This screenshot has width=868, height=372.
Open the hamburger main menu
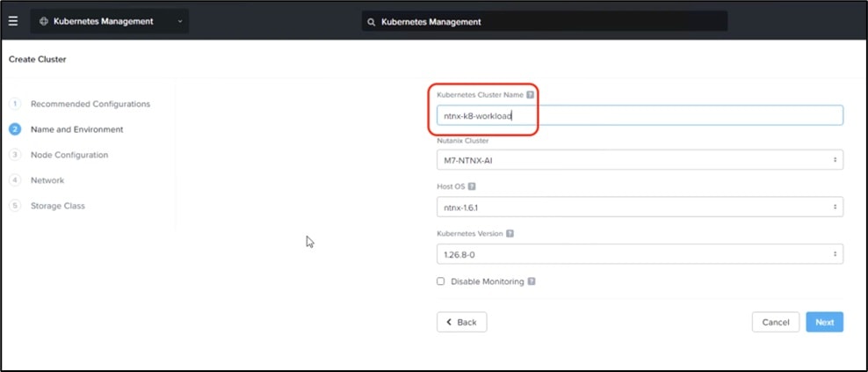pos(13,21)
